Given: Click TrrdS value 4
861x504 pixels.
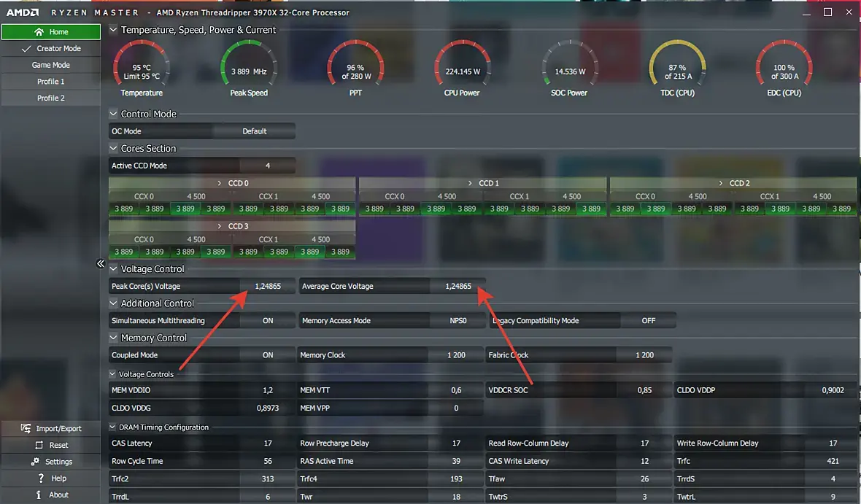Looking at the screenshot, I should pyautogui.click(x=833, y=478).
